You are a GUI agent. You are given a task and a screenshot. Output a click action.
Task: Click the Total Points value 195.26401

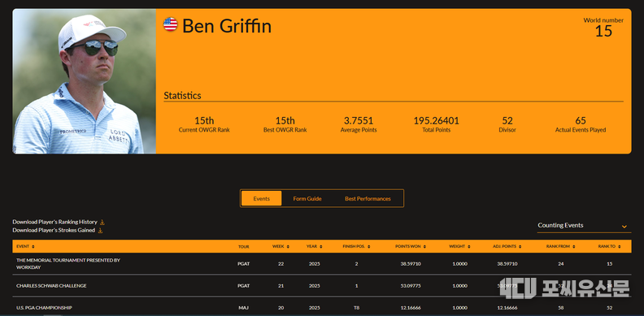[436, 121]
